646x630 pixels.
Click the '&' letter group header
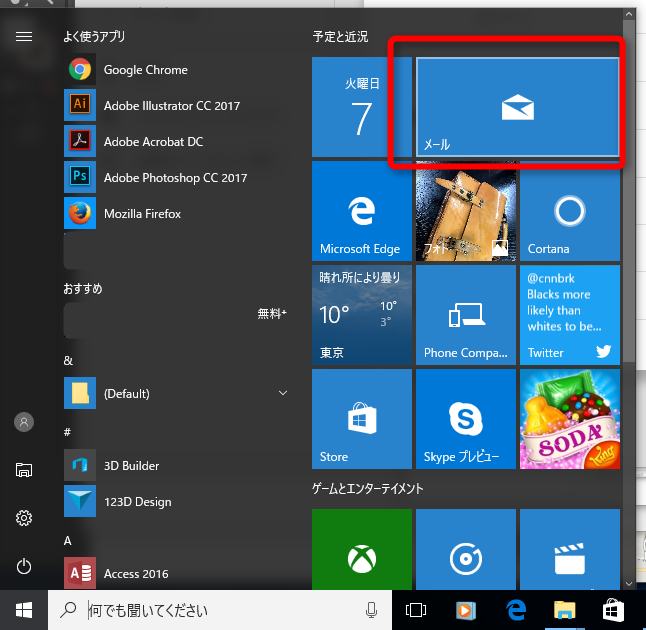(68, 361)
